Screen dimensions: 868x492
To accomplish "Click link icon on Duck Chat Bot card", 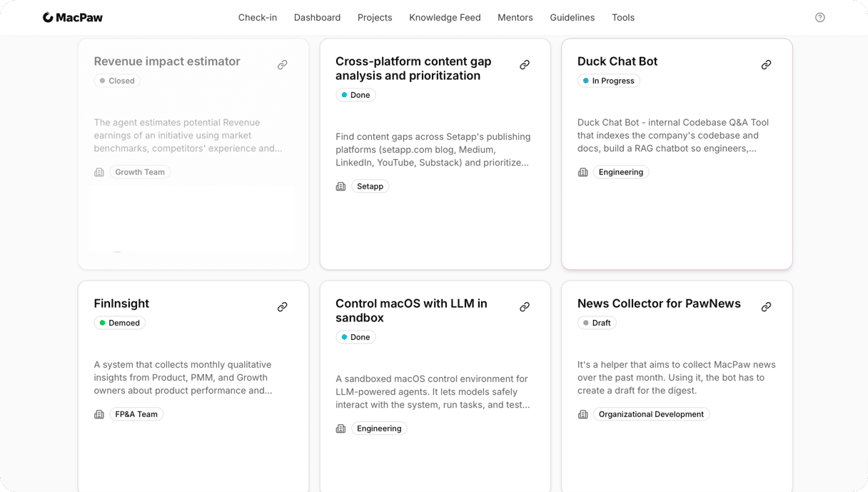I will tap(766, 65).
